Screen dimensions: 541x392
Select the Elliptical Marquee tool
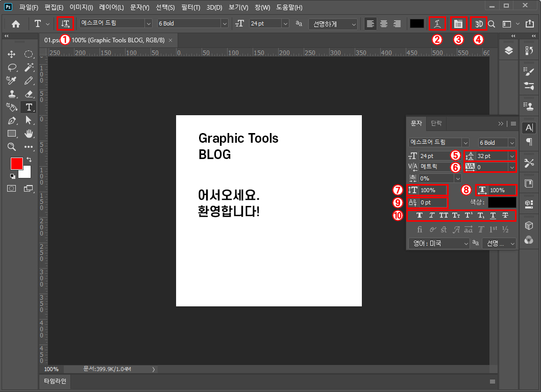(x=29, y=55)
